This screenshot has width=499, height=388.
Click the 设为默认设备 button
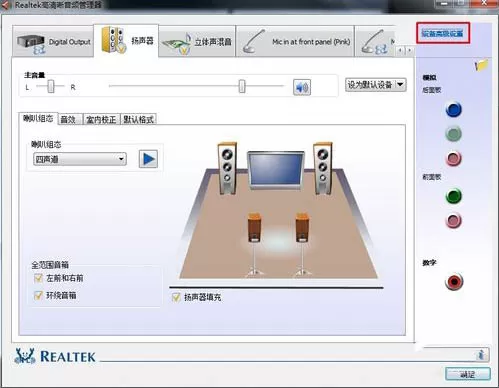click(x=370, y=85)
